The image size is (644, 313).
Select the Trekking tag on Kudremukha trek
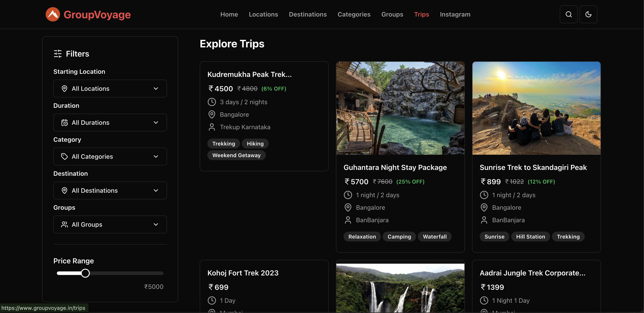(x=223, y=143)
